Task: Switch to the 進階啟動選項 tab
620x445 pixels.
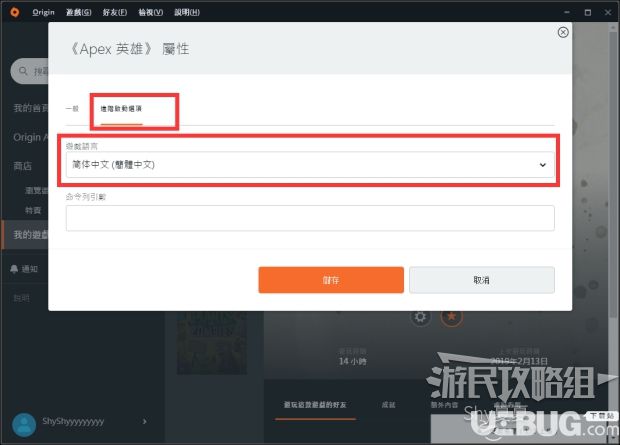Action: 121,109
